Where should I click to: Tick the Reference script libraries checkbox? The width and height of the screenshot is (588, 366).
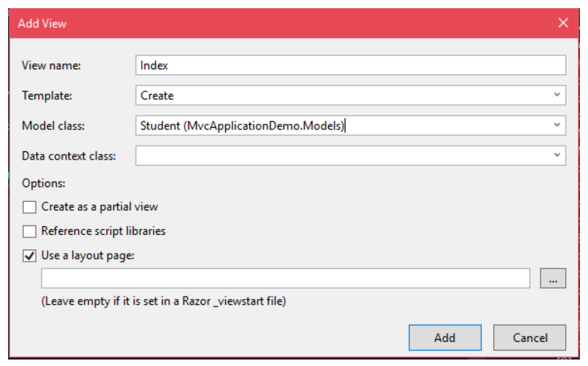click(x=30, y=231)
